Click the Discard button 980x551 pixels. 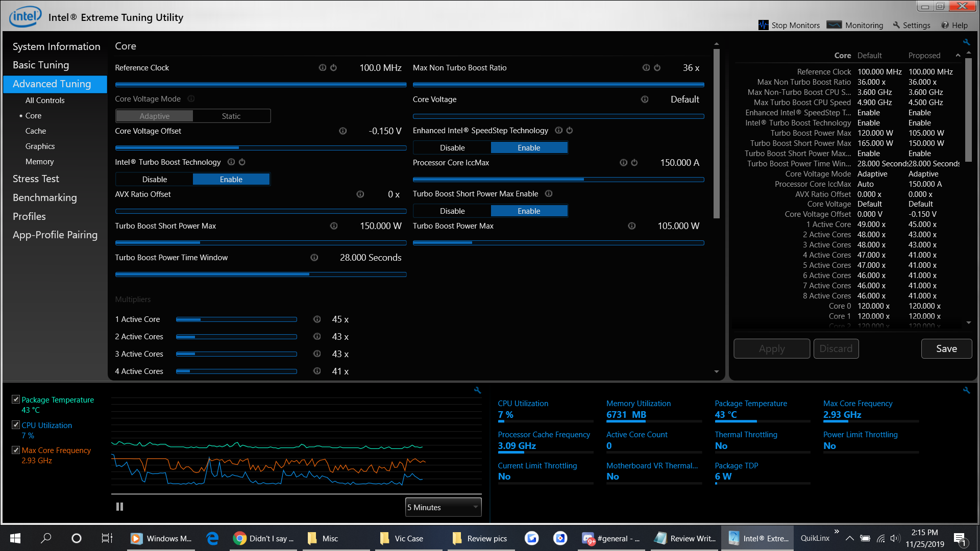[x=836, y=349]
